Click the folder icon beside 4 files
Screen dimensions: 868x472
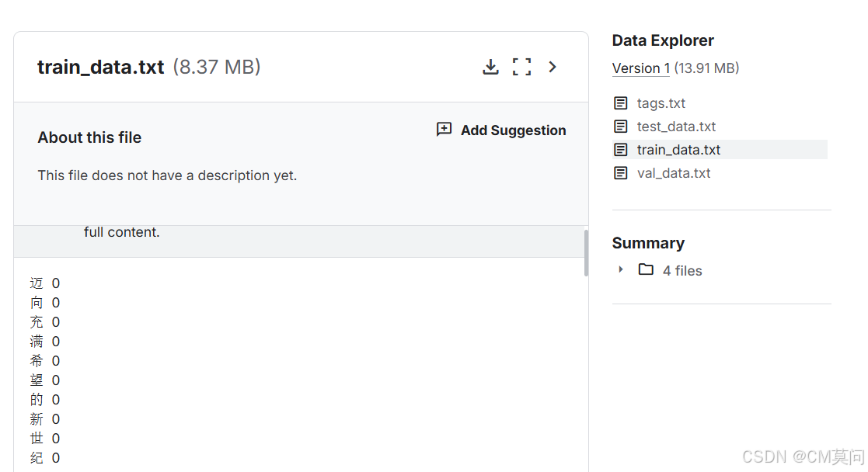[646, 269]
